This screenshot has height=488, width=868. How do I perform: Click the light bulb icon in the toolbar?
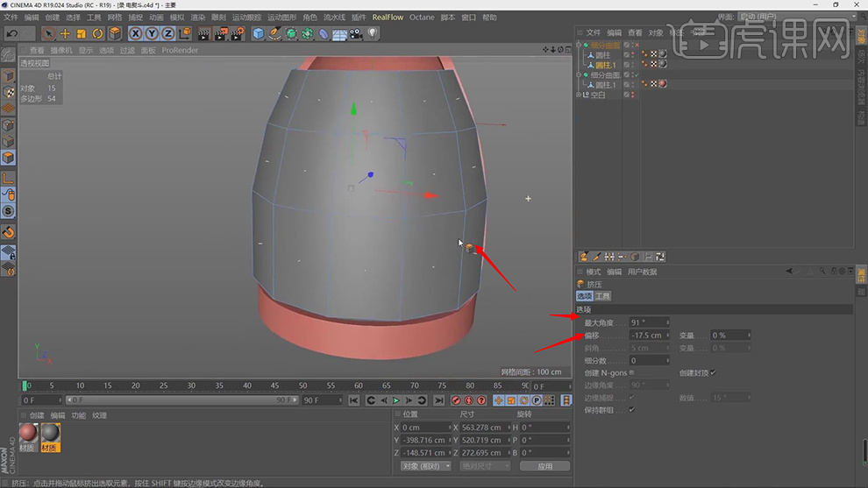click(x=373, y=33)
